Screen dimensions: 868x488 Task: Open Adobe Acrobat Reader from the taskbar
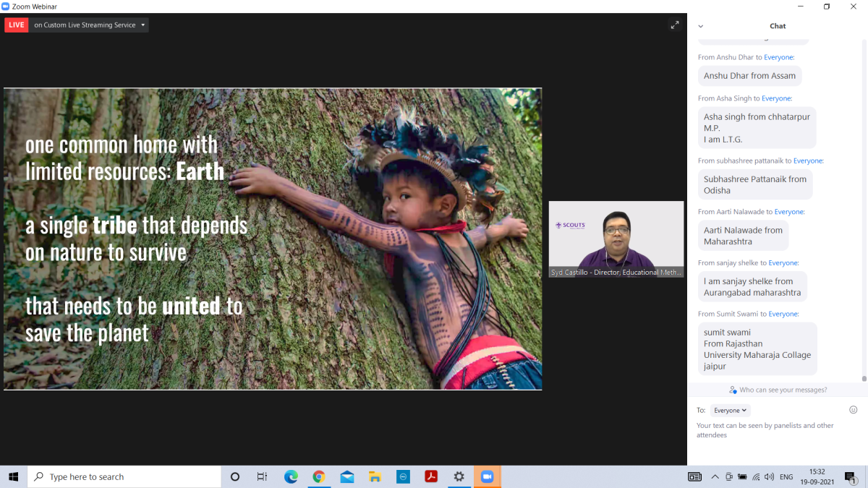[431, 476]
